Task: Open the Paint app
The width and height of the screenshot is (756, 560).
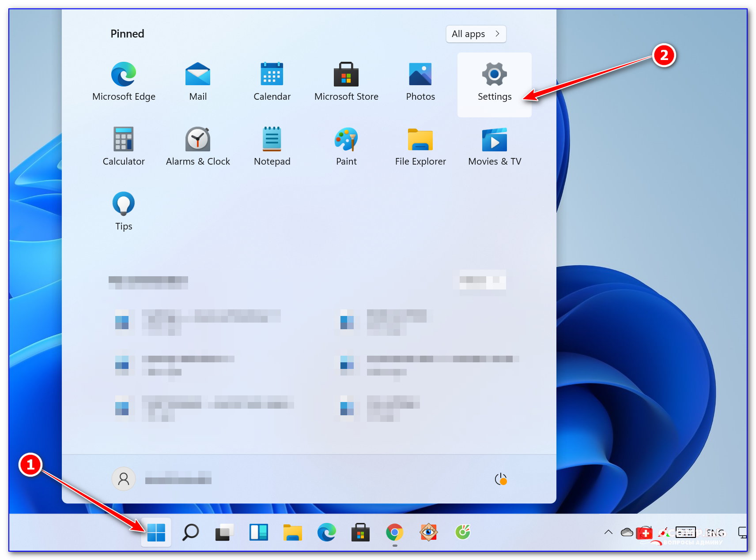Action: (346, 147)
